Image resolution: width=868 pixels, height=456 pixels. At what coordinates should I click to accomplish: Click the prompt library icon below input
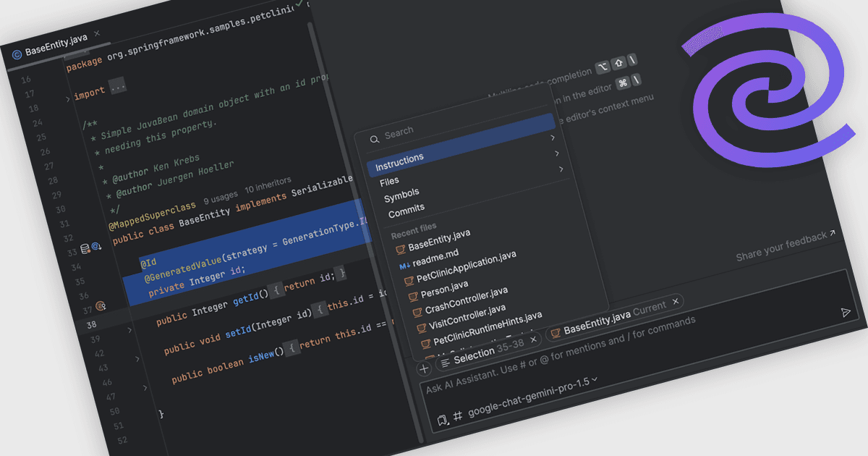coord(442,421)
